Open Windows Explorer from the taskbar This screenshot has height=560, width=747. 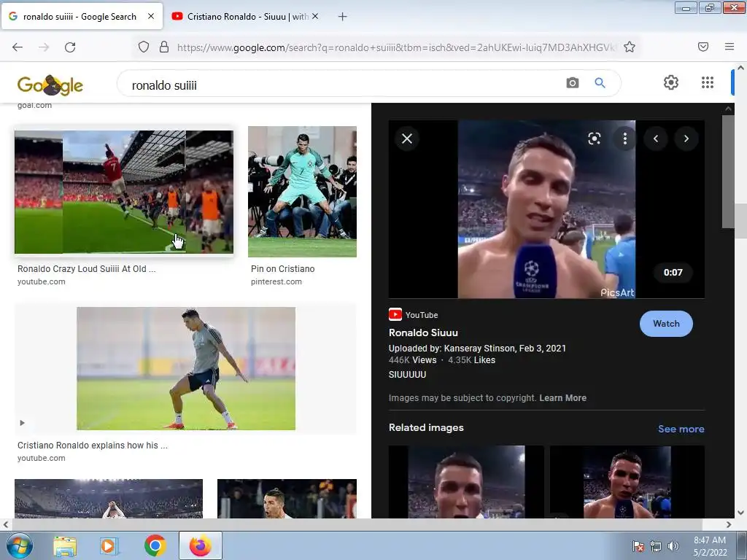click(65, 545)
